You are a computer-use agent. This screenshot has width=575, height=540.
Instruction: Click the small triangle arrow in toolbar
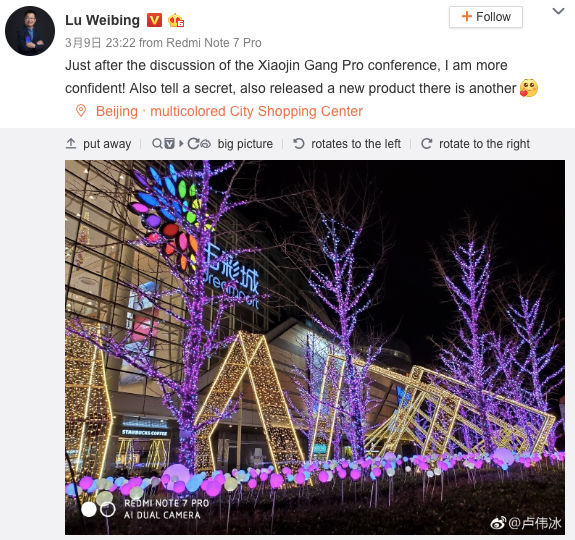pyautogui.click(x=181, y=143)
